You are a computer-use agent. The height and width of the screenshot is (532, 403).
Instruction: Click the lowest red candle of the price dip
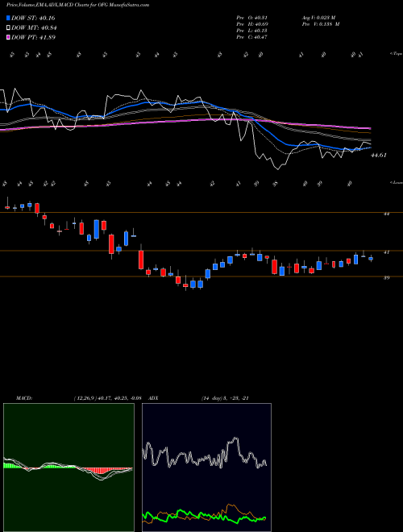(x=185, y=286)
